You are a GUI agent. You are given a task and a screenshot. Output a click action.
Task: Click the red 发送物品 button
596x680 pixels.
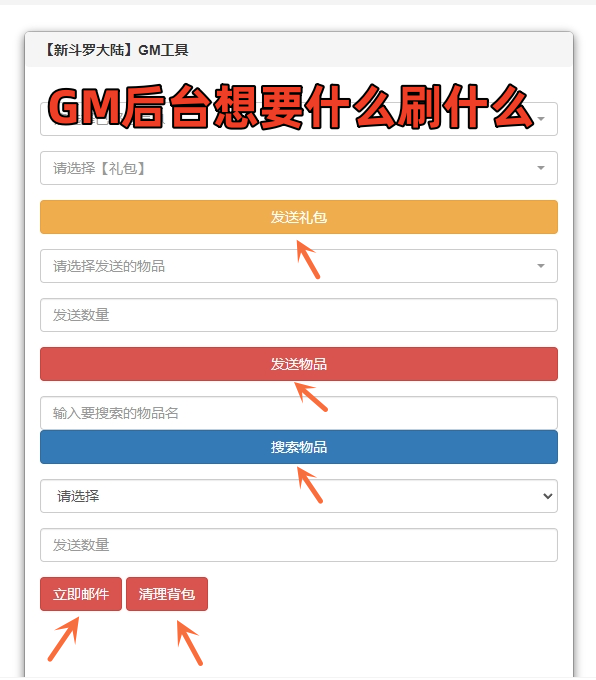pos(298,364)
